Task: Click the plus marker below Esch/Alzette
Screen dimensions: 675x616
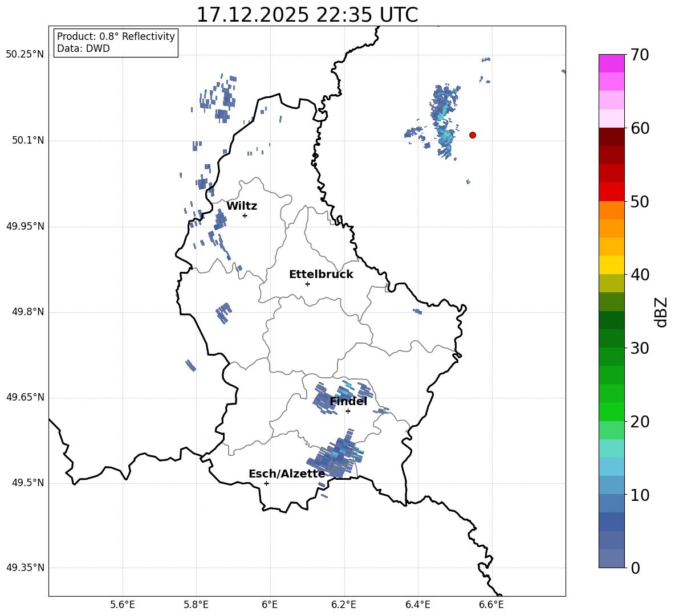Action: point(266,483)
